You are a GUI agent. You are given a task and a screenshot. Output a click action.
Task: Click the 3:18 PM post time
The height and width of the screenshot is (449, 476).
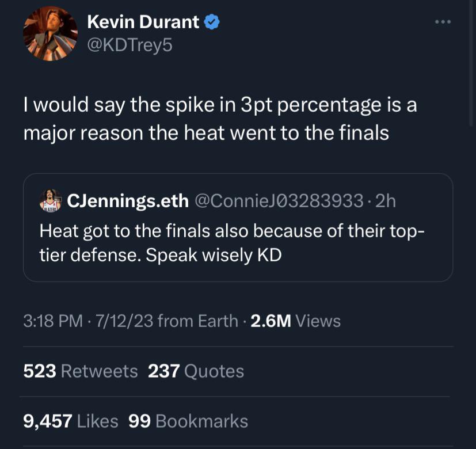click(53, 321)
